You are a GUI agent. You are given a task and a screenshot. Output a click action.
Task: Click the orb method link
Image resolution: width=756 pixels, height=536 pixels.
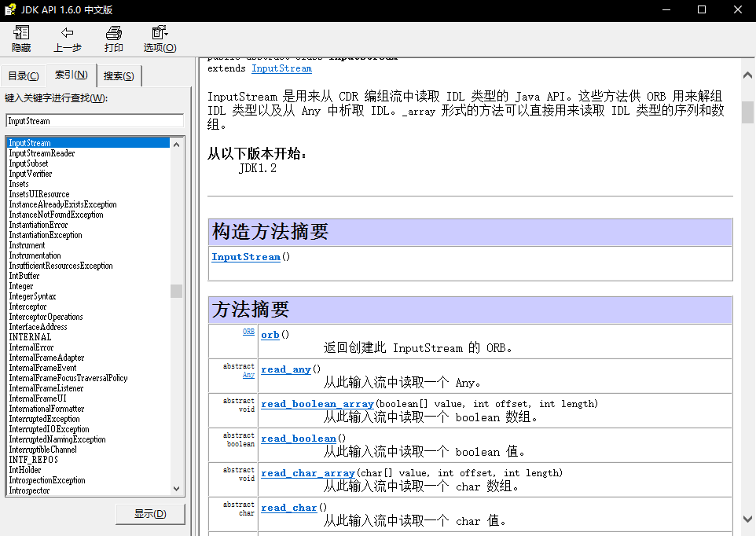click(x=270, y=335)
